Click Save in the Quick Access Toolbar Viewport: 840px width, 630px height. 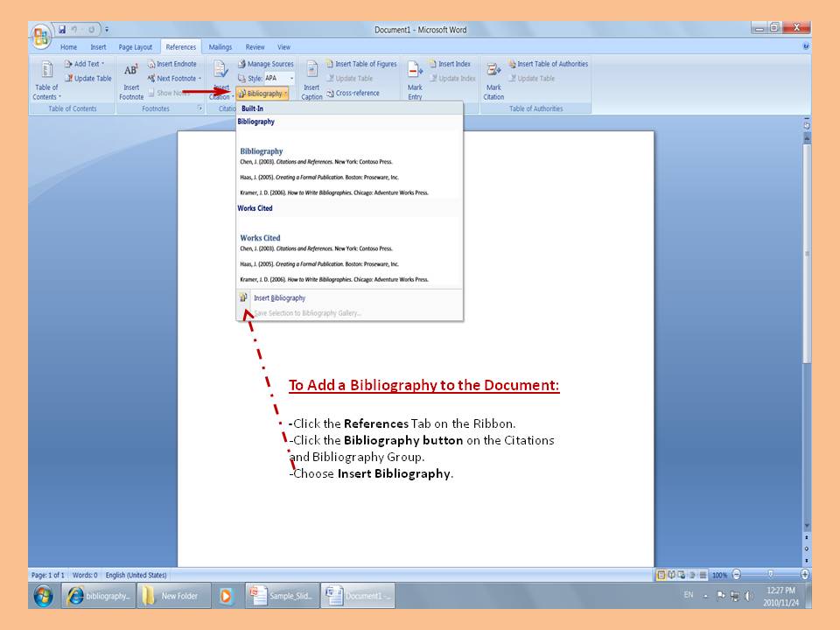pyautogui.click(x=63, y=30)
